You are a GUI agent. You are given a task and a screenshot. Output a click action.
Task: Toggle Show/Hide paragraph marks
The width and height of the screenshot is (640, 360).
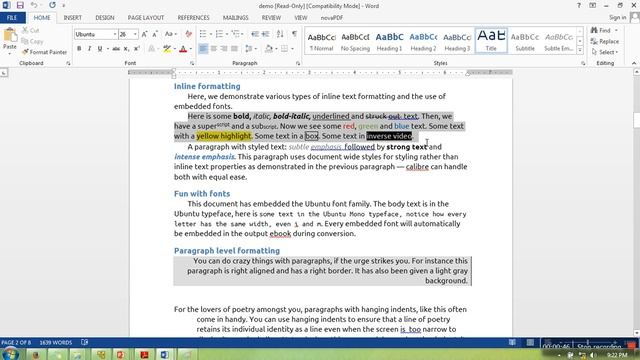tap(294, 34)
